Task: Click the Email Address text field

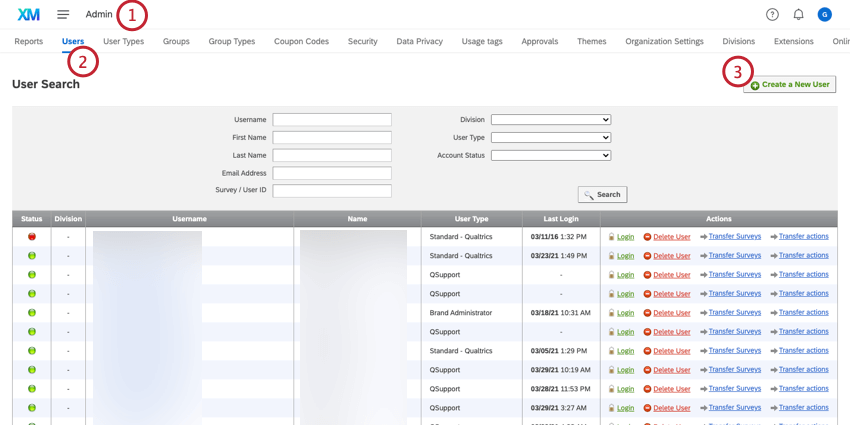Action: tap(332, 173)
